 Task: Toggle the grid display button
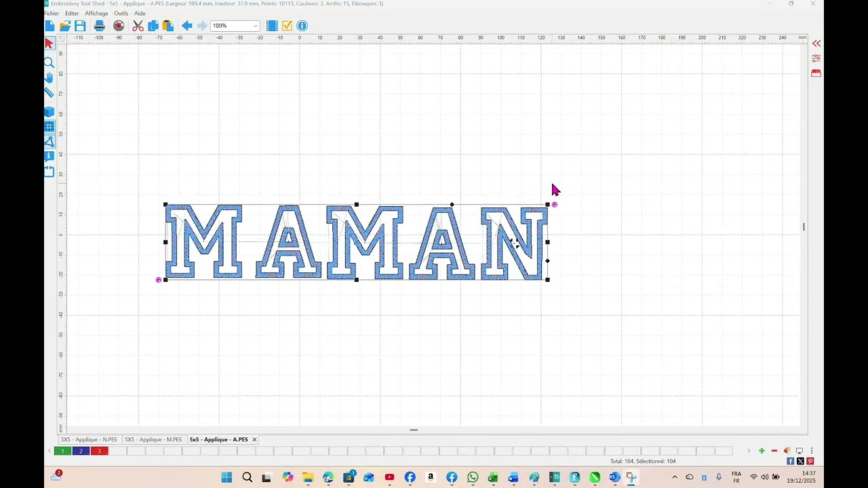[x=49, y=126]
